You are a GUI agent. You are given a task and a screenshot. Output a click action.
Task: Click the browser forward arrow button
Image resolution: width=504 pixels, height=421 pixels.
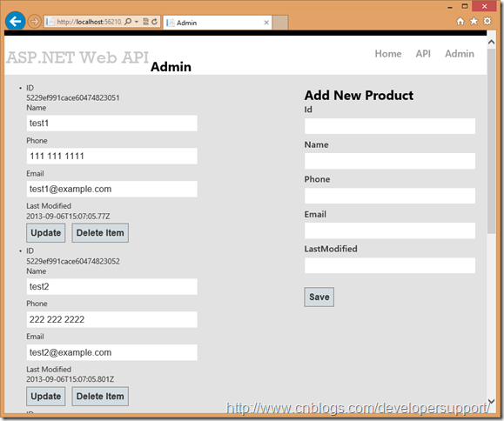coord(35,22)
